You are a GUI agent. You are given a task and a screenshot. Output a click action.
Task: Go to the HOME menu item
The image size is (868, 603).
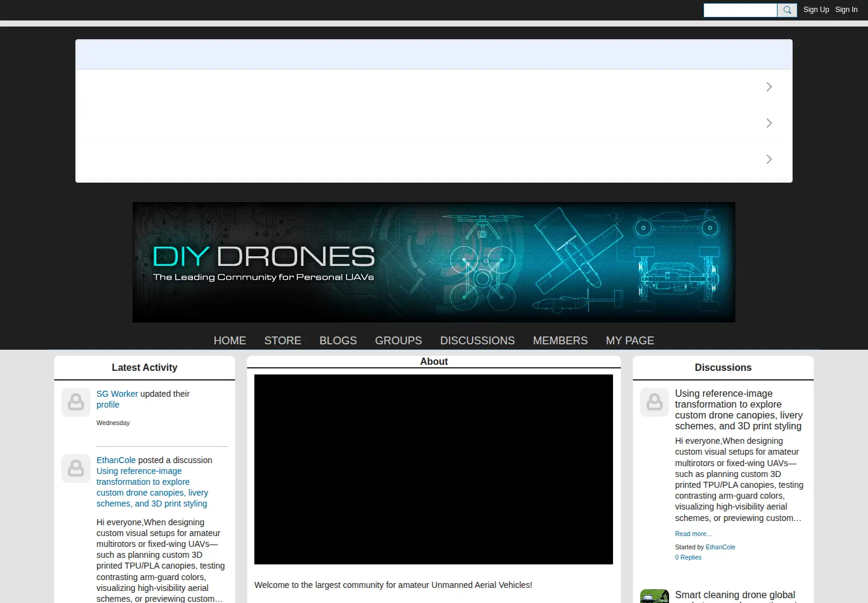(230, 341)
